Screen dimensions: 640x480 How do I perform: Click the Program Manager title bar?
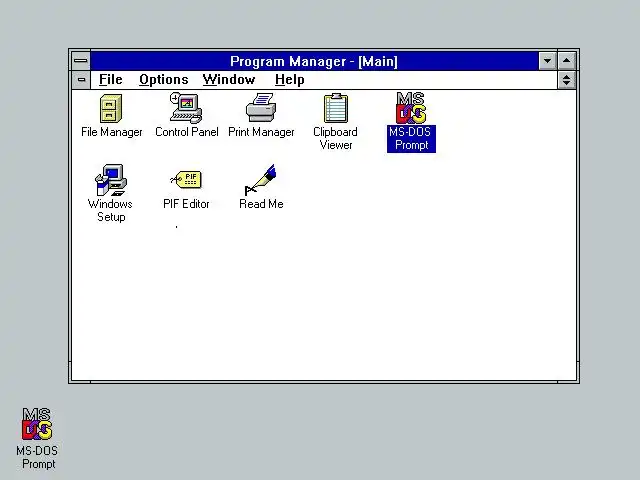tap(314, 61)
